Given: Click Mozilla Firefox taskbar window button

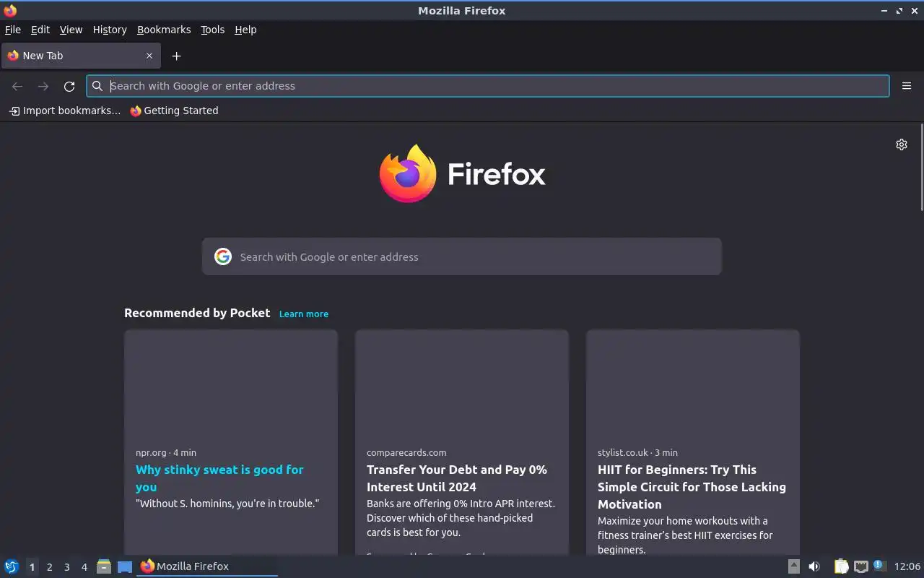Looking at the screenshot, I should click(207, 566).
